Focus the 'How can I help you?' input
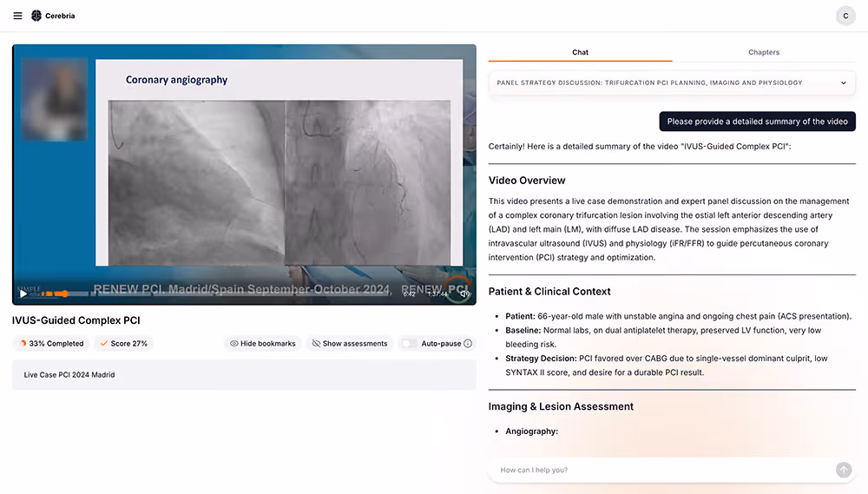Viewport: 868px width, 494px height. 664,470
